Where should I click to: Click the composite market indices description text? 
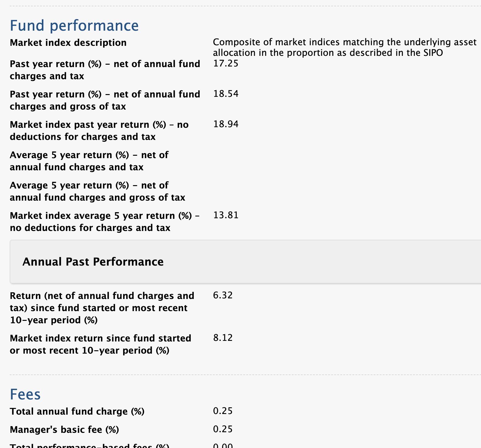(345, 47)
